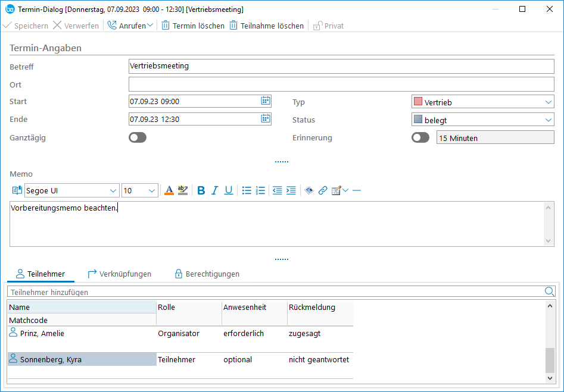The image size is (564, 392).
Task: Toggle the Privat lock option
Action: pos(328,26)
